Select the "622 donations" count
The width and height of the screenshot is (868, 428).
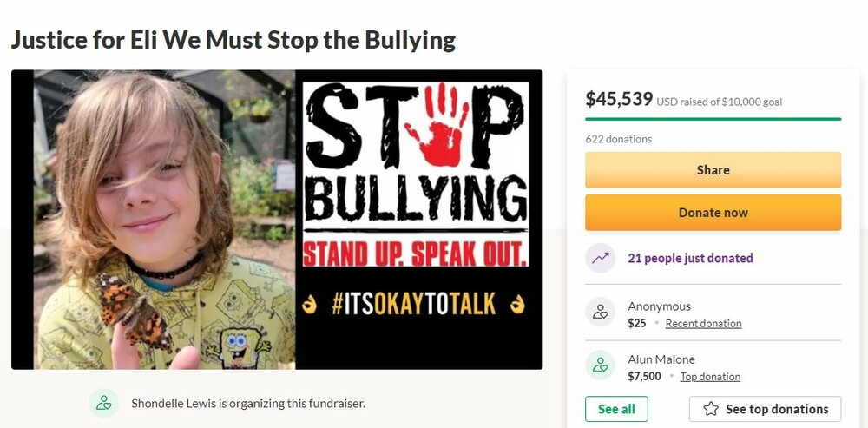[x=618, y=139]
